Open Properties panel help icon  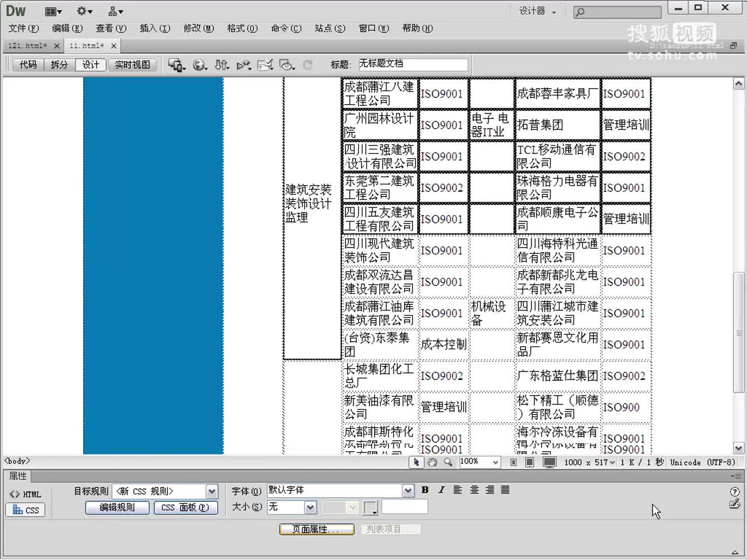point(735,492)
